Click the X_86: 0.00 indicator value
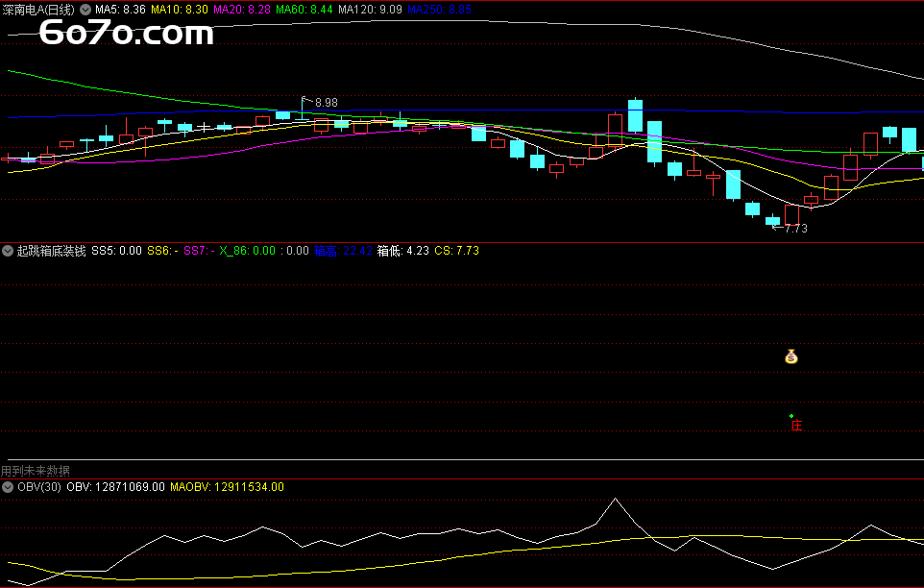 tap(248, 251)
